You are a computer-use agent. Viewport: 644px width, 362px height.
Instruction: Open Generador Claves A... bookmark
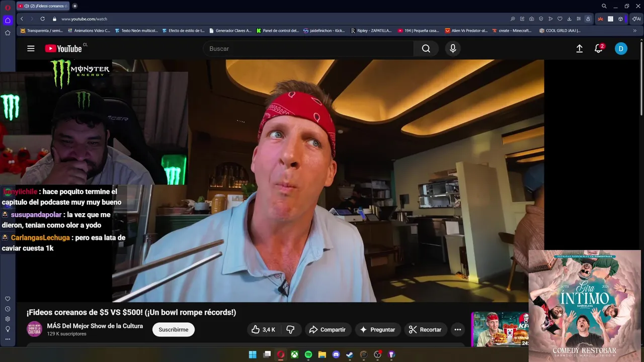(x=230, y=31)
